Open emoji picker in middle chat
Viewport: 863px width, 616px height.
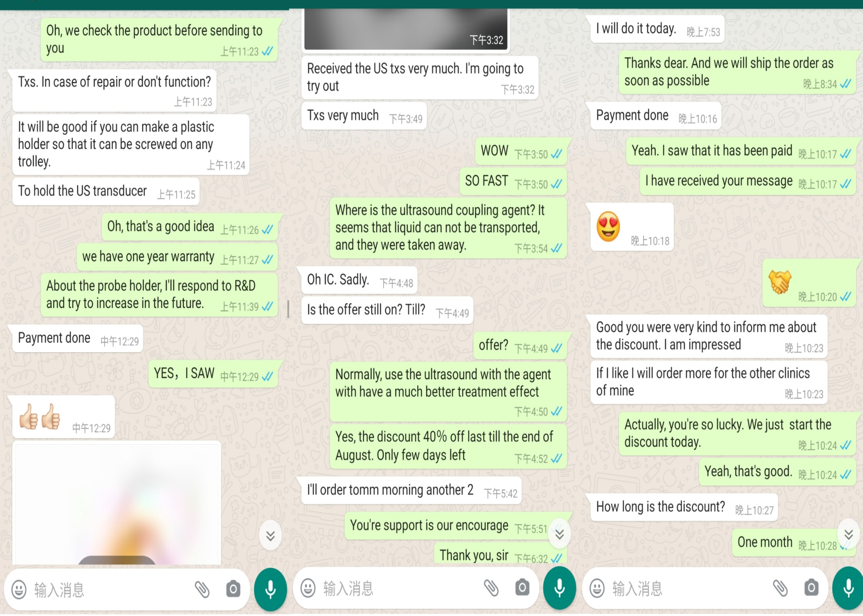[308, 588]
